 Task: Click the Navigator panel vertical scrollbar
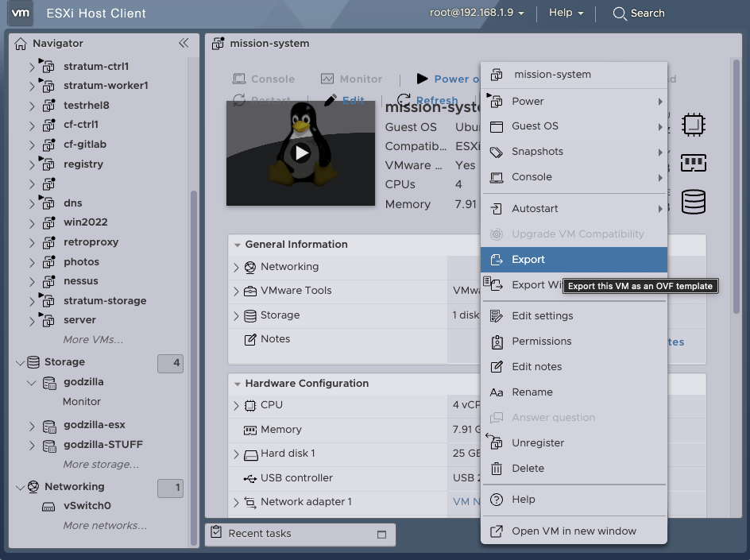[194, 369]
